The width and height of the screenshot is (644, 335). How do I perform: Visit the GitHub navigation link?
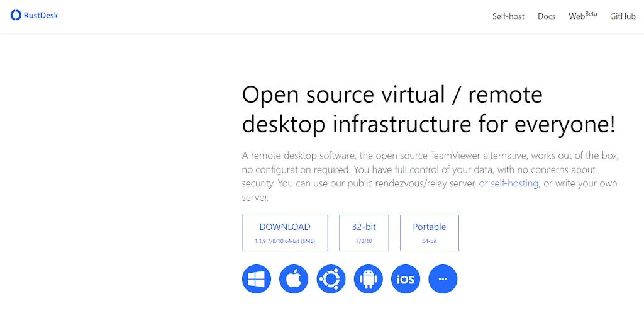point(623,16)
